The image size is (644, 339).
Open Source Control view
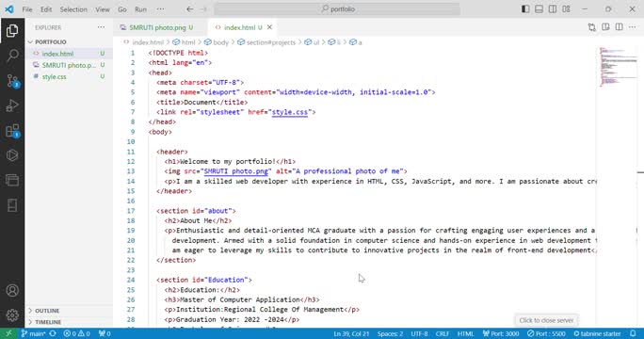12,81
